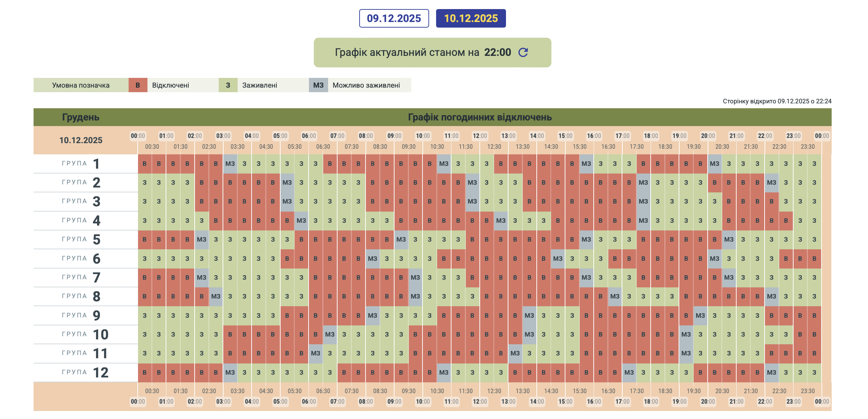Viewport: 868px width, 419px height.
Task: Click the 18:00 marker in bottom timeline
Action: pyautogui.click(x=651, y=402)
